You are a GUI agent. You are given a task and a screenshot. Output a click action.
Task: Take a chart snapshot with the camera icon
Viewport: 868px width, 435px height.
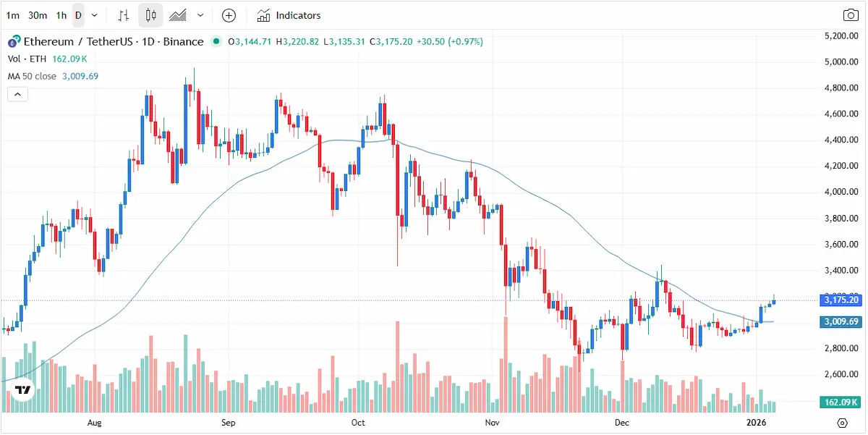coord(851,15)
